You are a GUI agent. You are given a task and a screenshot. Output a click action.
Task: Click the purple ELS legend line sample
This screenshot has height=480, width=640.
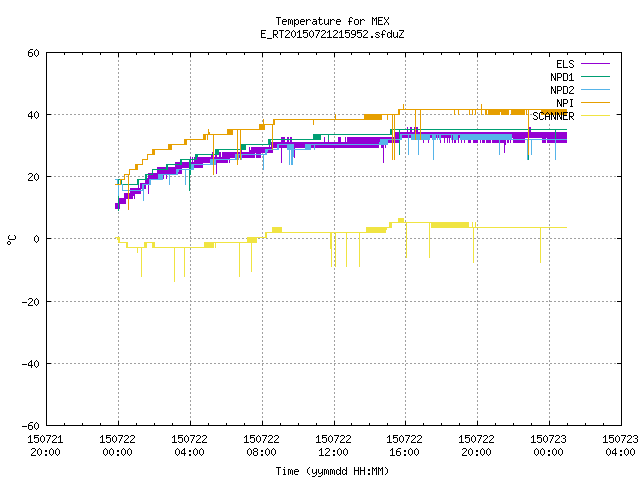[x=595, y=64]
